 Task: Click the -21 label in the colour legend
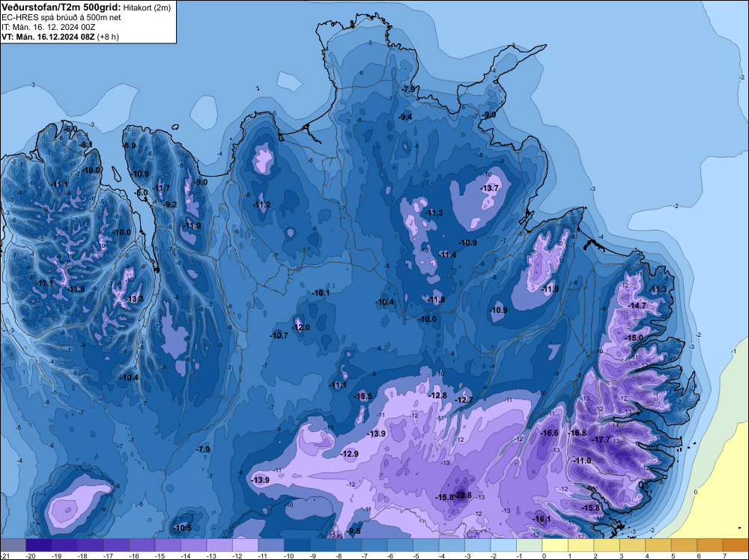click(4, 556)
